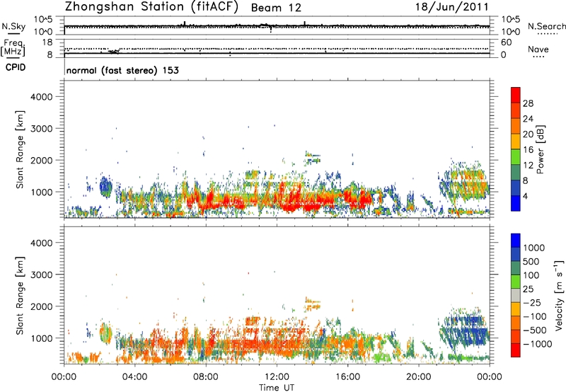566x392 pixels.
Task: Select the '4' tick on Power colorbar
Action: tap(526, 197)
